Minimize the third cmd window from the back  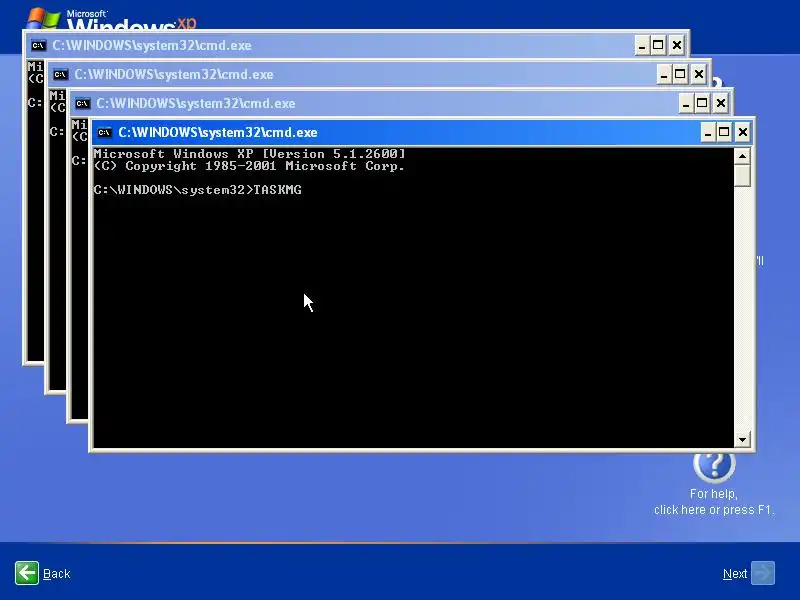click(x=686, y=104)
